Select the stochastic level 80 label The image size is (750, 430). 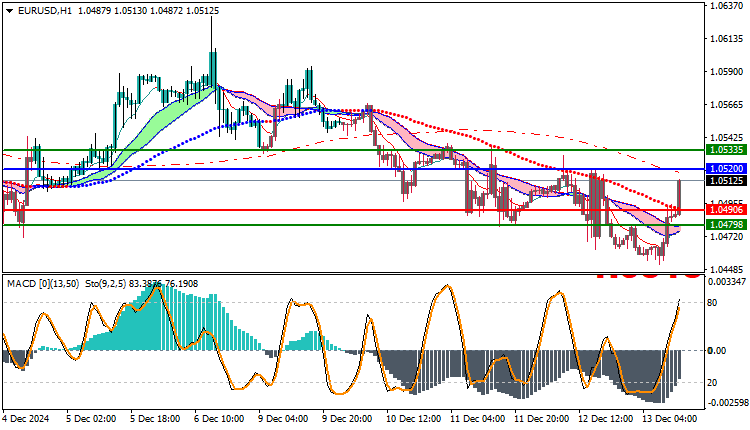click(x=712, y=303)
